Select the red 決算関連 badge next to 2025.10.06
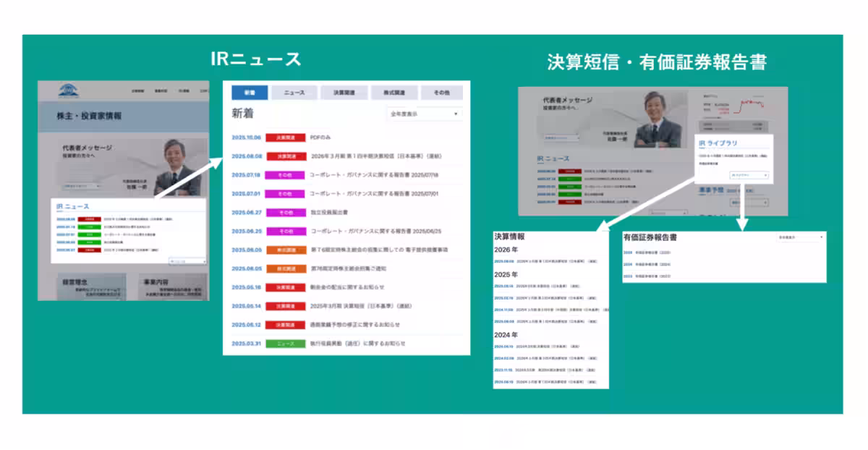 [285, 136]
